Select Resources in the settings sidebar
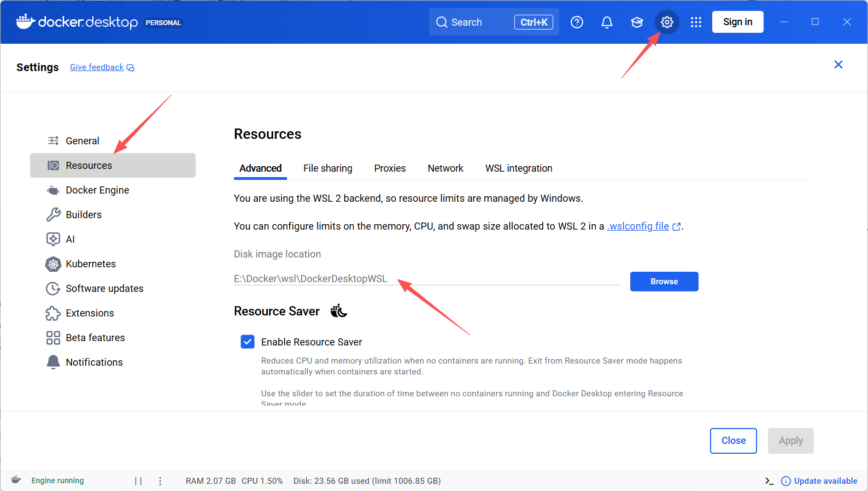The width and height of the screenshot is (868, 492). click(x=113, y=166)
